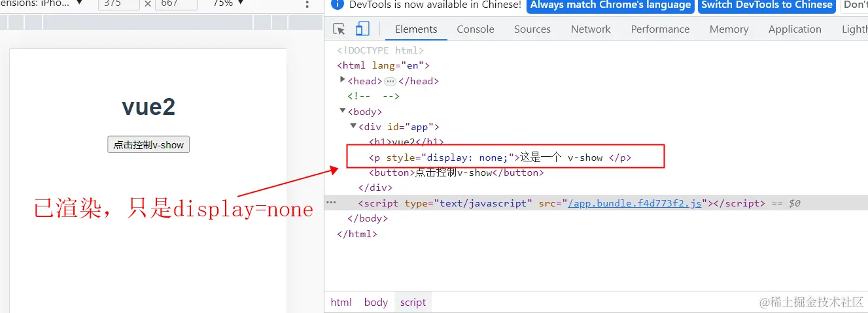Select the closing /div line
Viewport: 868px width, 313px height.
(x=375, y=188)
